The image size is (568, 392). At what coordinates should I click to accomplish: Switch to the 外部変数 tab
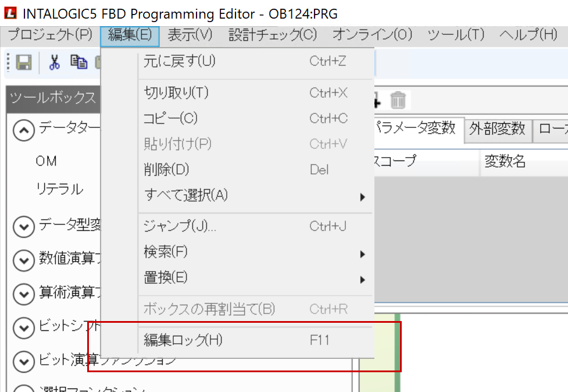[x=497, y=129]
